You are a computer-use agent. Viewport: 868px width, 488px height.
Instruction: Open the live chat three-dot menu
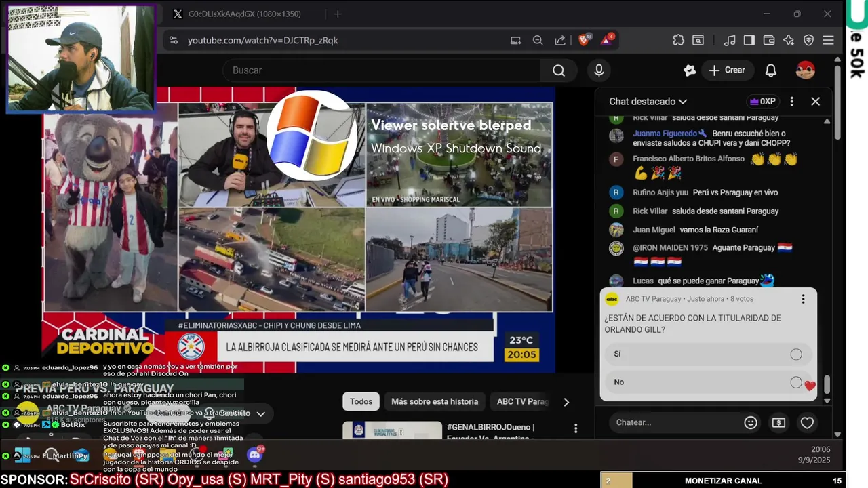[791, 102]
